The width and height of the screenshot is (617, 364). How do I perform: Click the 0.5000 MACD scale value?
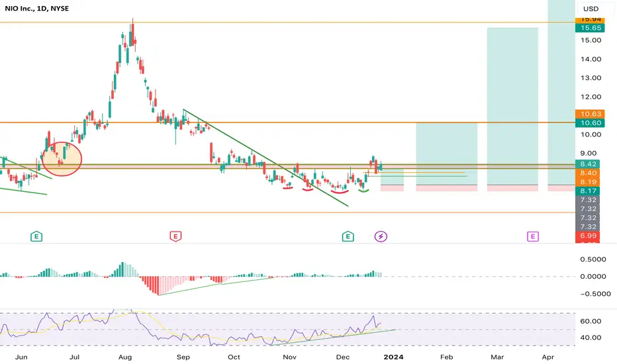[593, 259]
